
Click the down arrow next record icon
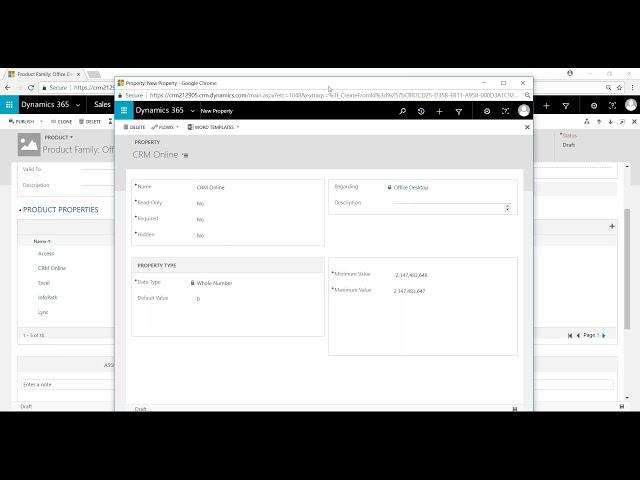[610, 122]
